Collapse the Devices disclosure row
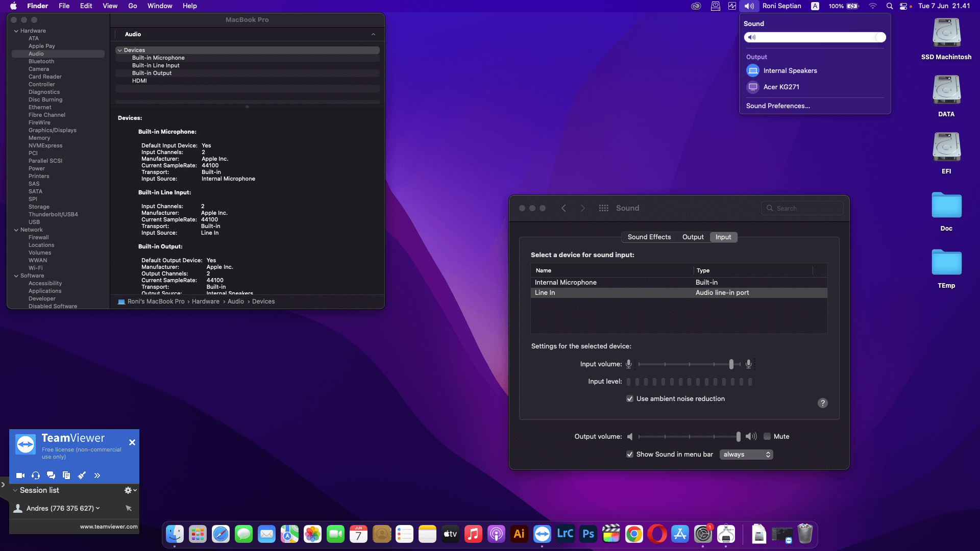 tap(120, 51)
